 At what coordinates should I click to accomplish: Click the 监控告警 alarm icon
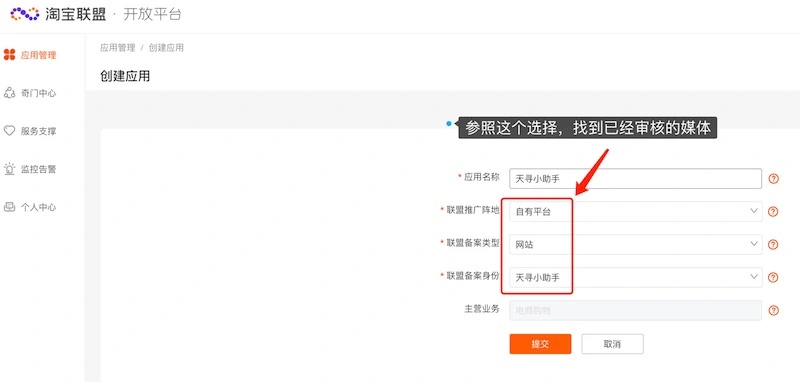[10, 169]
